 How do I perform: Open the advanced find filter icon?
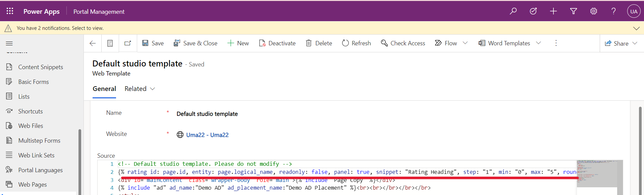574,11
